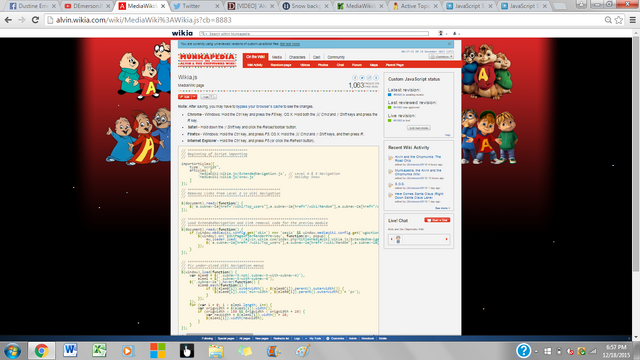
Task: Click the Exit test mode button
Action: coord(418,128)
